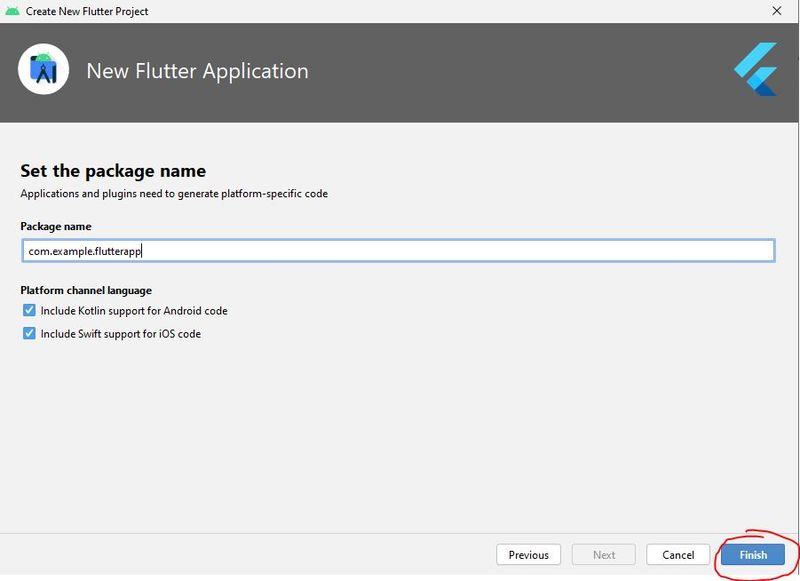800x581 pixels.
Task: Focus the Package name text field
Action: click(398, 251)
